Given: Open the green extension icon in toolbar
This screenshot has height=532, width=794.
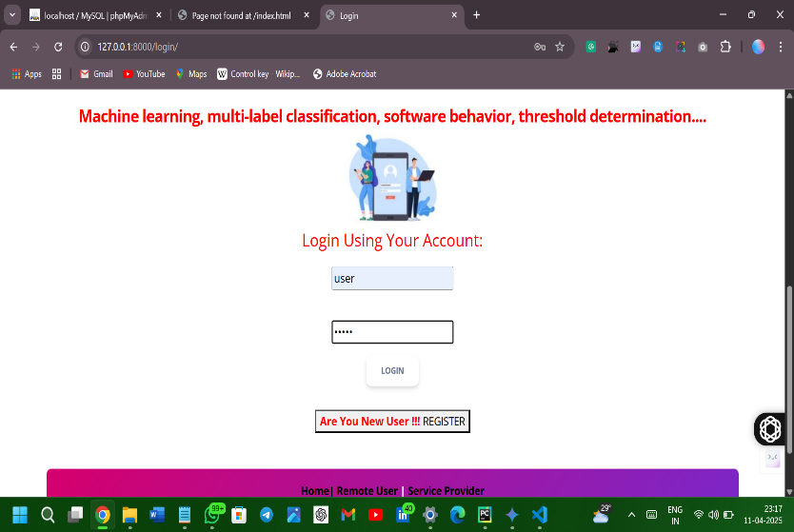Looking at the screenshot, I should tap(591, 47).
